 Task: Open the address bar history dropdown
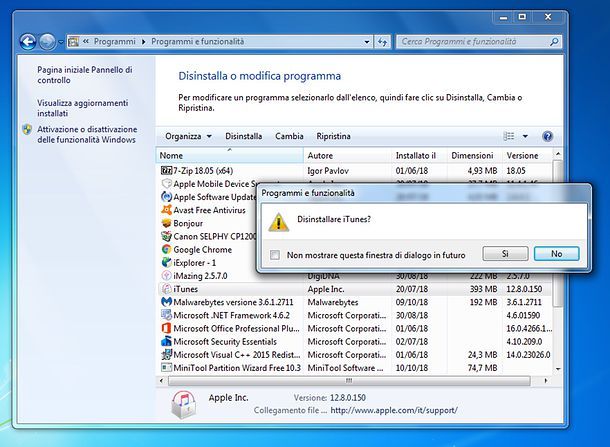click(366, 42)
